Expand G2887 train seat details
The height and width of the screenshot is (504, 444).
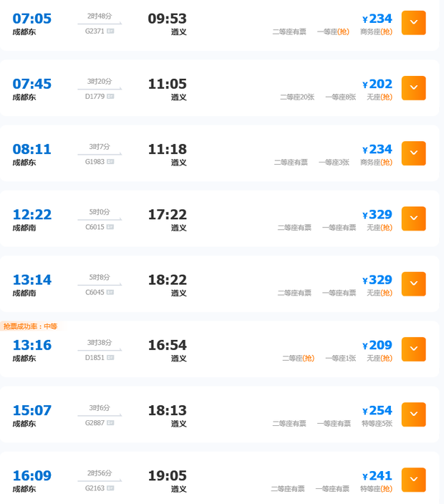pos(413,415)
